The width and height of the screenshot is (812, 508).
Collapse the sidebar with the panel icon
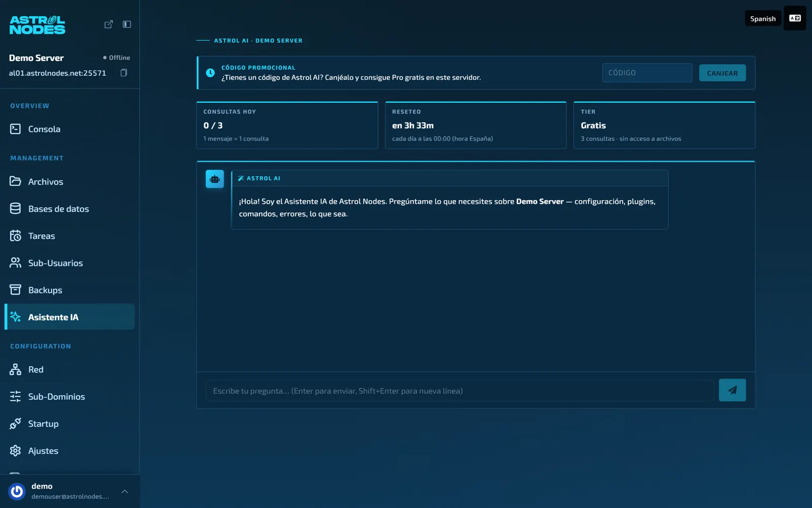click(x=127, y=24)
